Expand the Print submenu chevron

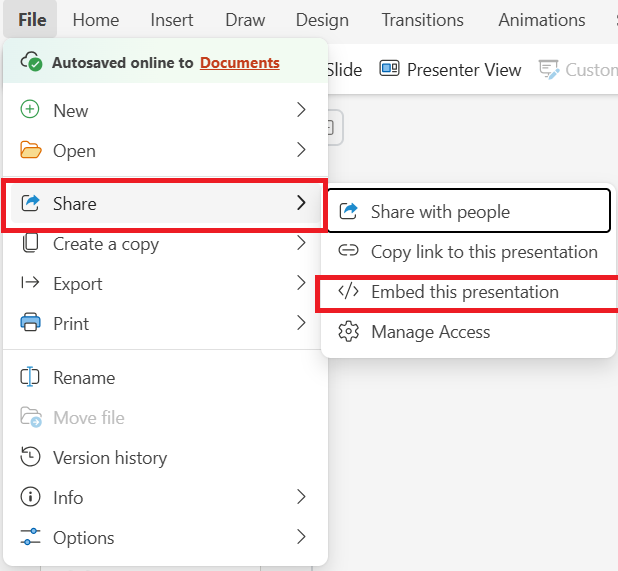point(301,323)
